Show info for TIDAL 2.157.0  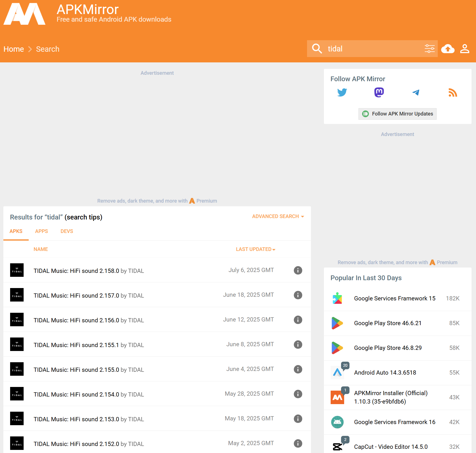point(298,295)
